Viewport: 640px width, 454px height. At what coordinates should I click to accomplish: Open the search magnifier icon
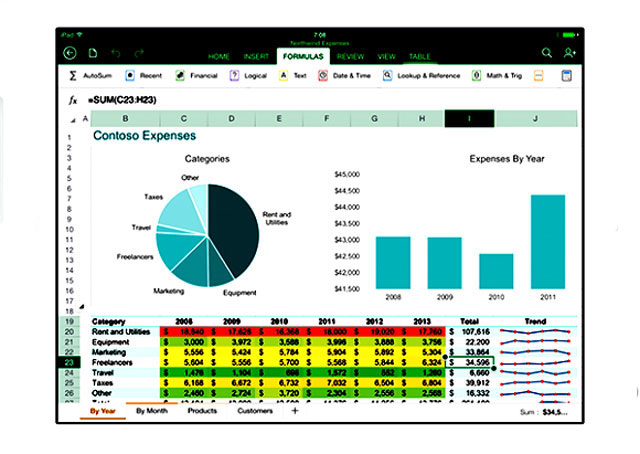(x=547, y=53)
